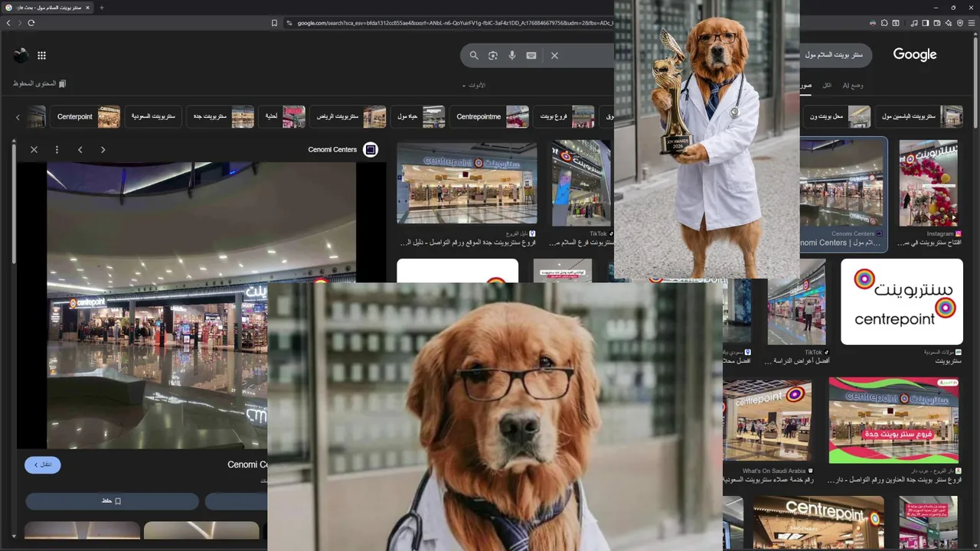Select the محل بوينت ون chip
Viewport: 980px width, 551px height.
tap(837, 116)
